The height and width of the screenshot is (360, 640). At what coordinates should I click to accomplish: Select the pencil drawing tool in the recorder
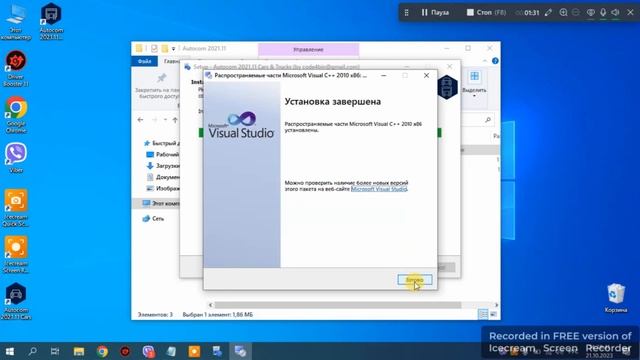[x=548, y=13]
